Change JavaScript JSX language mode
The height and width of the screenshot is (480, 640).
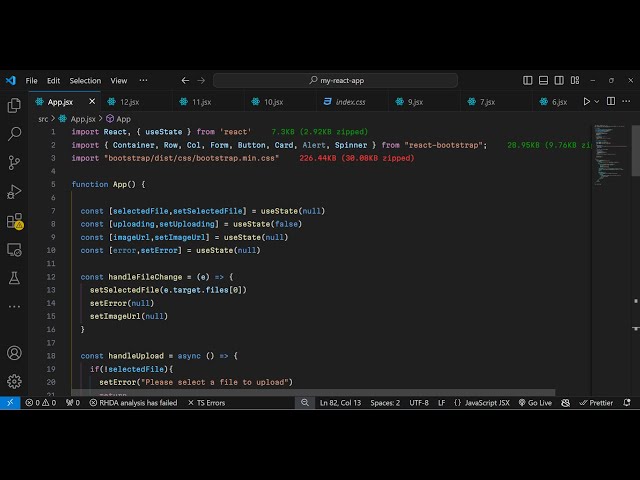tap(482, 403)
